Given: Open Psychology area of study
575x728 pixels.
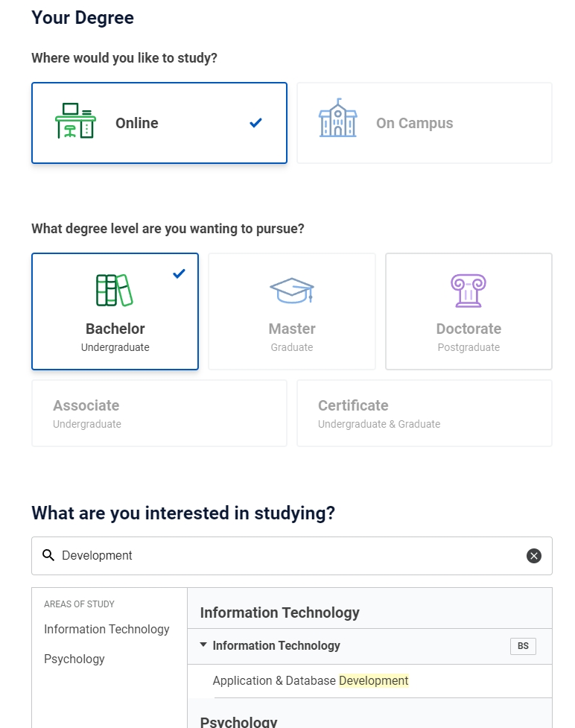Looking at the screenshot, I should click(74, 659).
